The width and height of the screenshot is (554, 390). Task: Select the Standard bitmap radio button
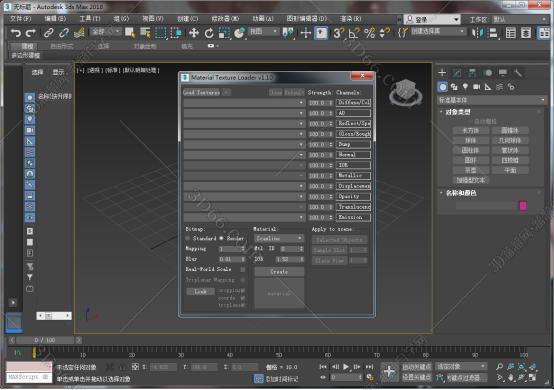coord(188,238)
